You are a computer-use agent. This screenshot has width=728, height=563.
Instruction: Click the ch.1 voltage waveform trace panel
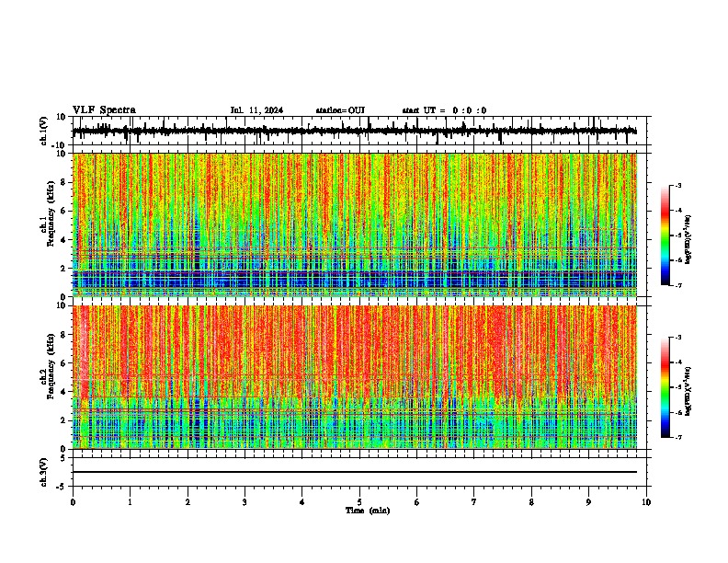[359, 131]
